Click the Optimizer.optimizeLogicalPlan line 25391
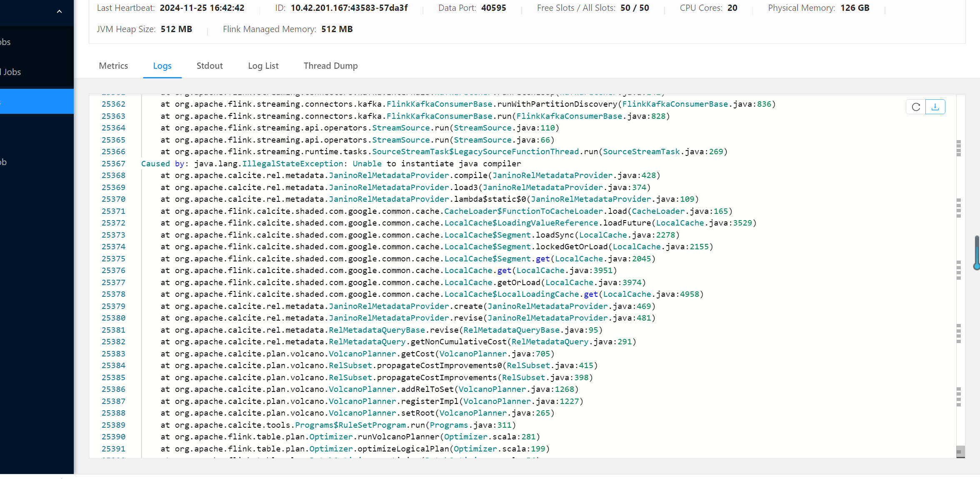The height and width of the screenshot is (479, 980). pyautogui.click(x=355, y=449)
